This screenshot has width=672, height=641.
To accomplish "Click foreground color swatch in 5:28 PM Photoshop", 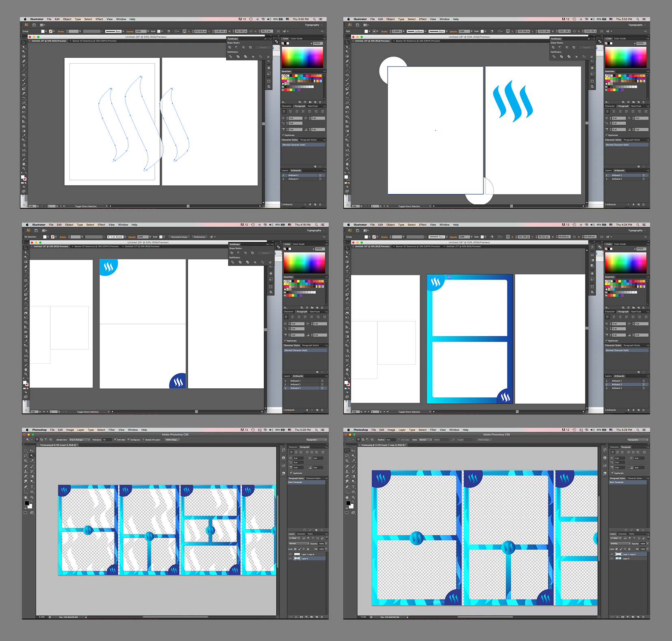I will (26, 503).
